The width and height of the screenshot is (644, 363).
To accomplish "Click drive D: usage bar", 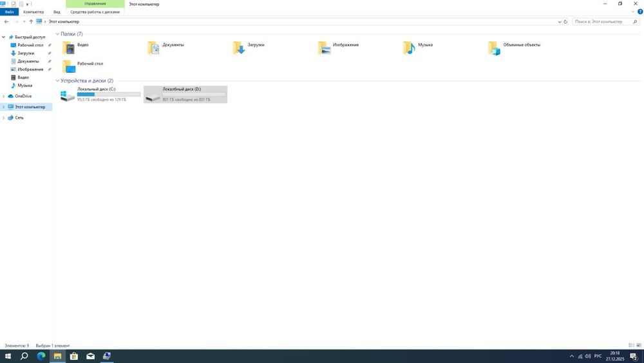I will (x=194, y=94).
